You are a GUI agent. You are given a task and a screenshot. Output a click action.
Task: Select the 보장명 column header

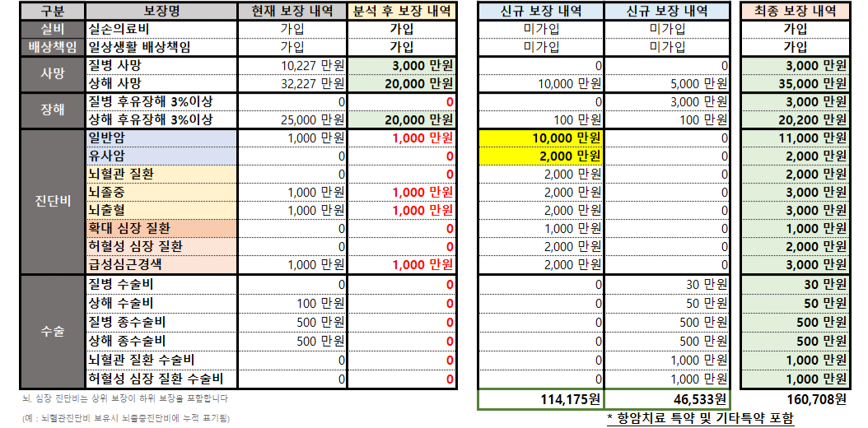click(x=161, y=11)
